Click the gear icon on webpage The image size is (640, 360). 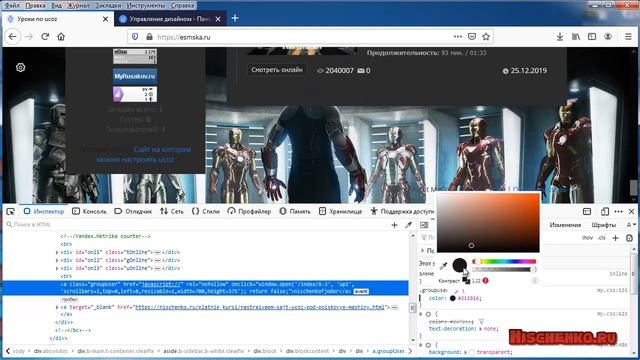(20, 67)
